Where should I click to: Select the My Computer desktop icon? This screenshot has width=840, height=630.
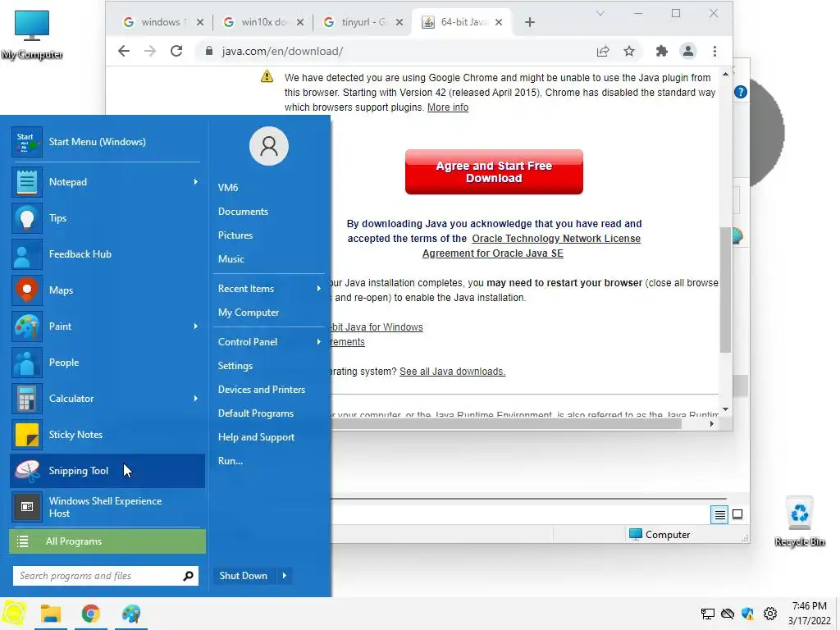[32, 34]
